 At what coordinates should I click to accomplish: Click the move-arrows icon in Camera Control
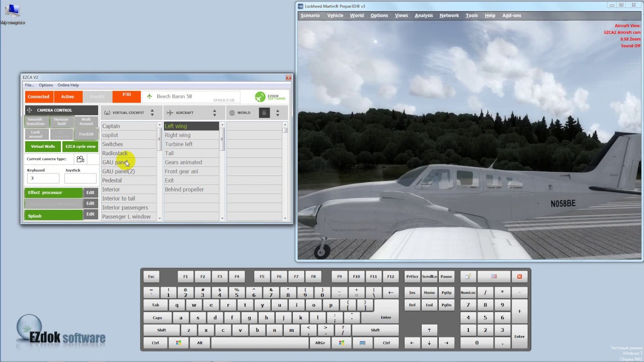[x=30, y=110]
